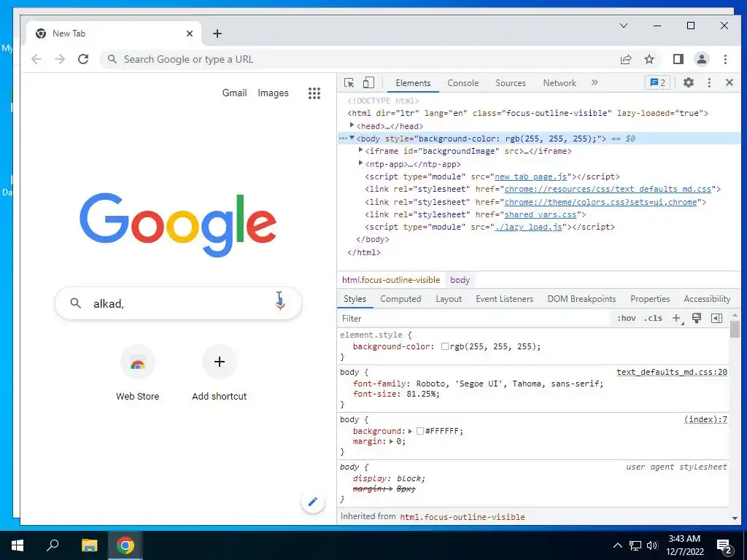Expand the head element node
Screen dimensions: 747x560
(352, 125)
